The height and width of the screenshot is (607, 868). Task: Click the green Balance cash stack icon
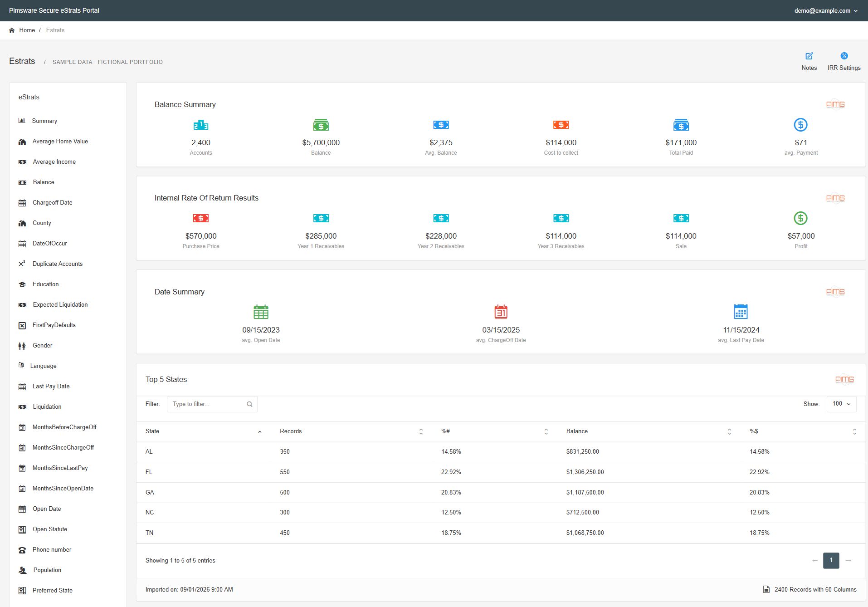321,125
